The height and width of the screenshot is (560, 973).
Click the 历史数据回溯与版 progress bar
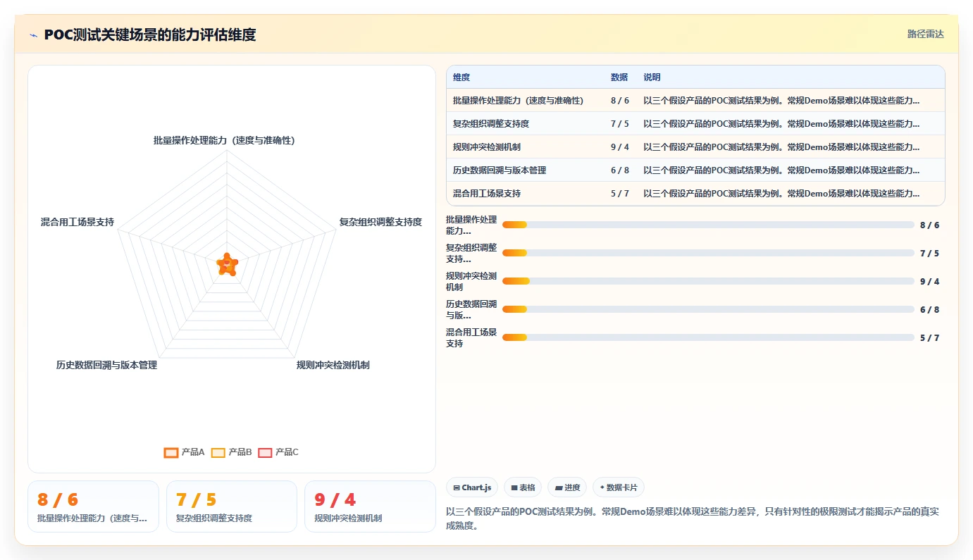pyautogui.click(x=708, y=309)
